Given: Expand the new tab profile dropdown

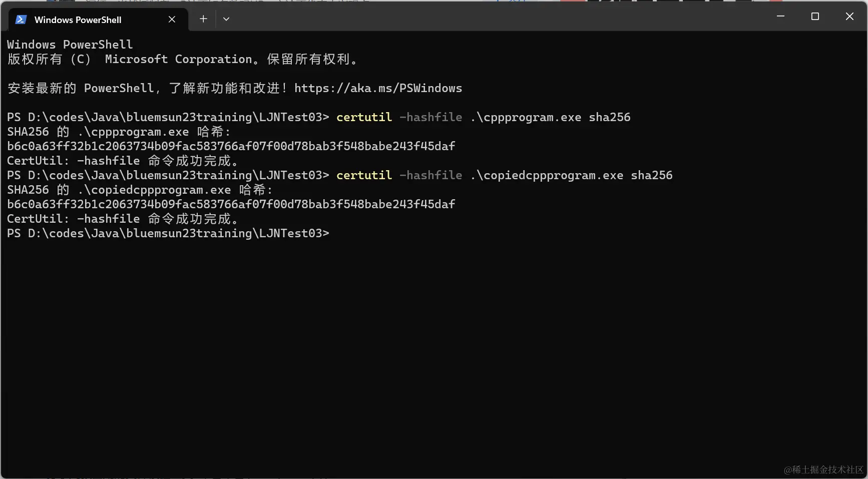Looking at the screenshot, I should tap(226, 19).
